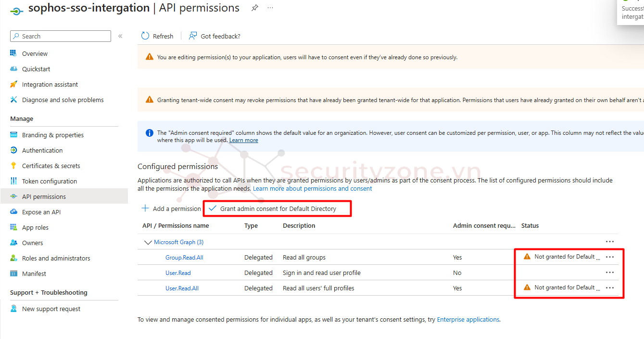This screenshot has height=339, width=644.
Task: Click the Branding & properties icon
Action: point(13,135)
